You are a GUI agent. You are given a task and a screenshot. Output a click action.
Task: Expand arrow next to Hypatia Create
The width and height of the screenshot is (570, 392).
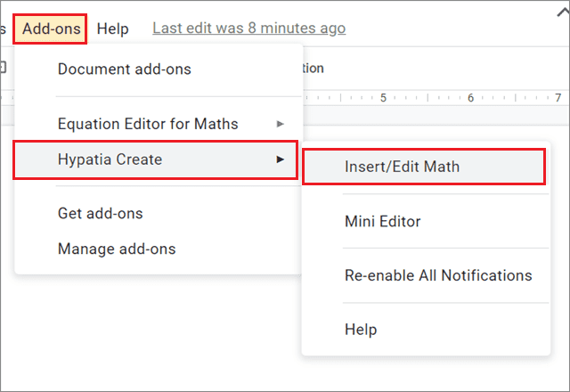[x=280, y=159]
